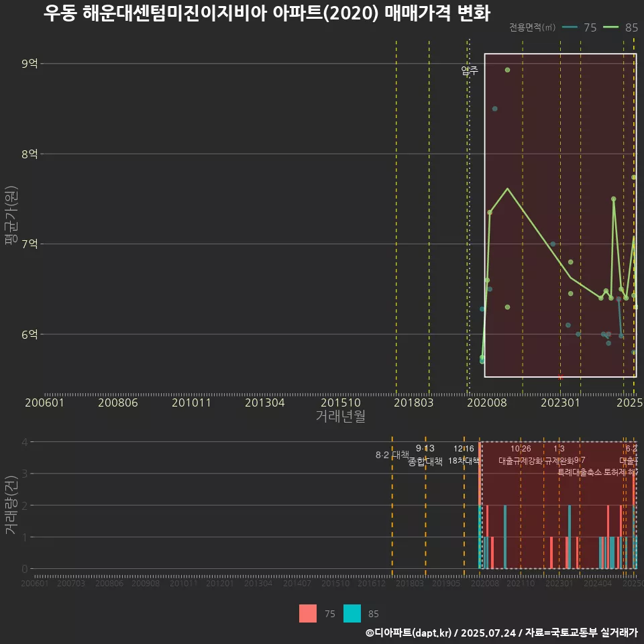Viewport: 644px width, 644px height.
Task: Click the 12·16 18차대책 policy label
Action: (x=464, y=455)
